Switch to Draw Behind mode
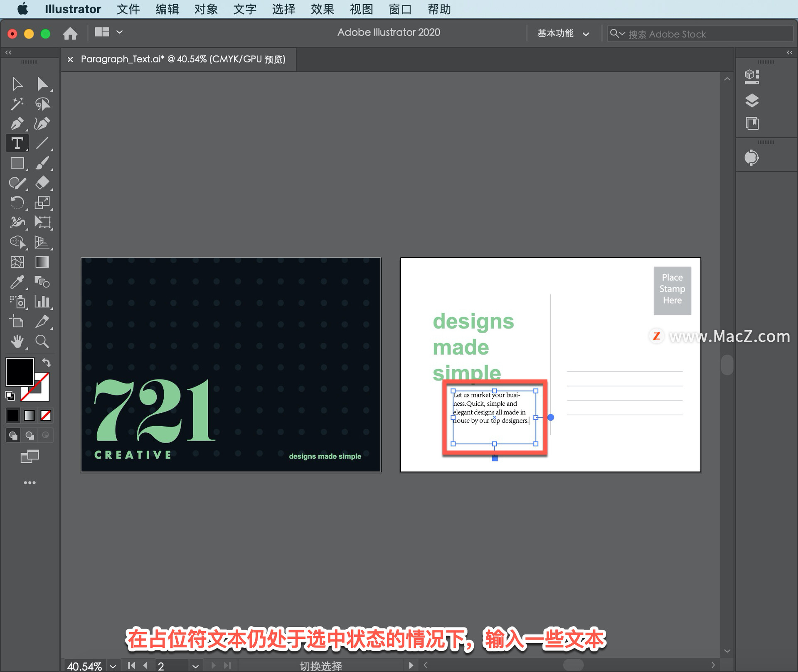 tap(30, 435)
